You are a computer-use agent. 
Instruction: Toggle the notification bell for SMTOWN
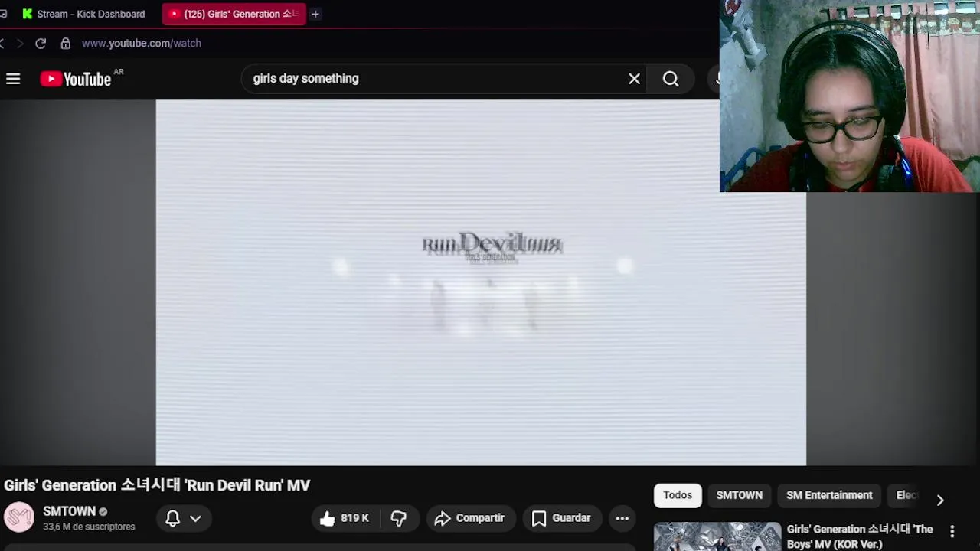173,518
